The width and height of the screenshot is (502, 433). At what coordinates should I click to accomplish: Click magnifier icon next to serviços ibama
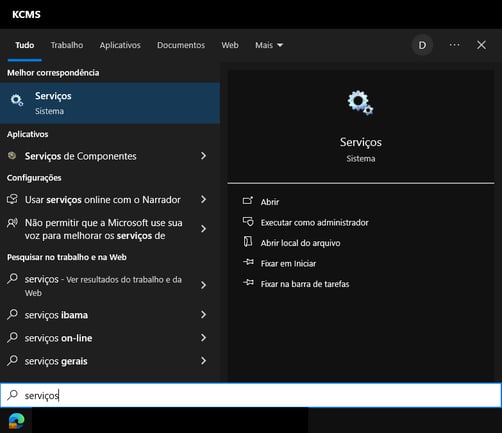point(12,314)
